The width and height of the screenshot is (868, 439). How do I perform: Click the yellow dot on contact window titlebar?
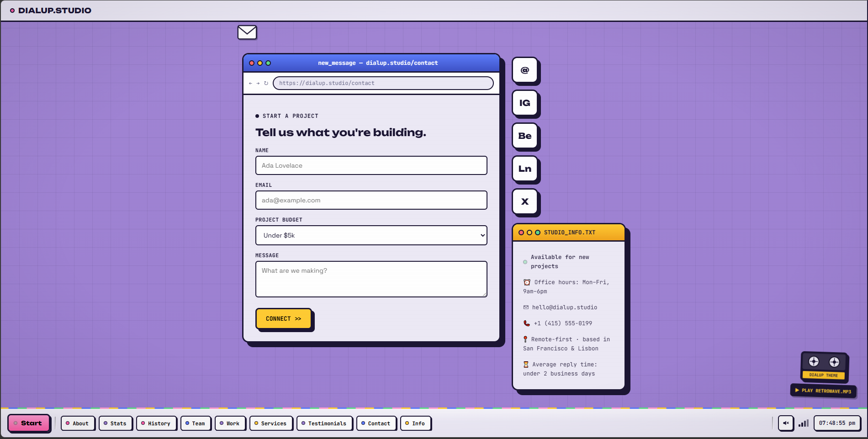pyautogui.click(x=260, y=63)
